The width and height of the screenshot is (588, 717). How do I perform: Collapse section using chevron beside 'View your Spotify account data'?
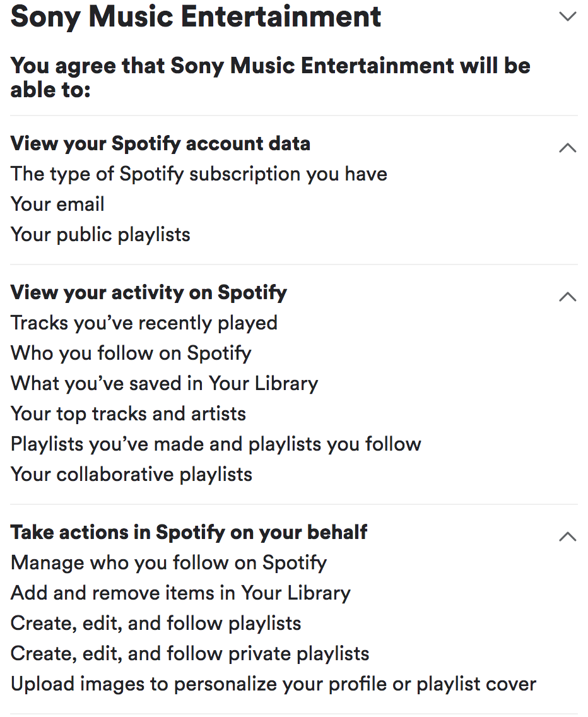point(568,148)
